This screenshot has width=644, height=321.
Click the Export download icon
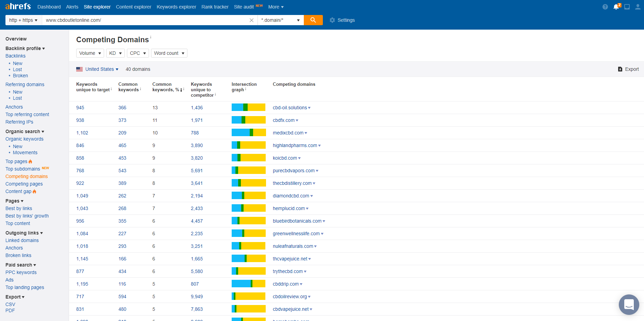click(620, 69)
